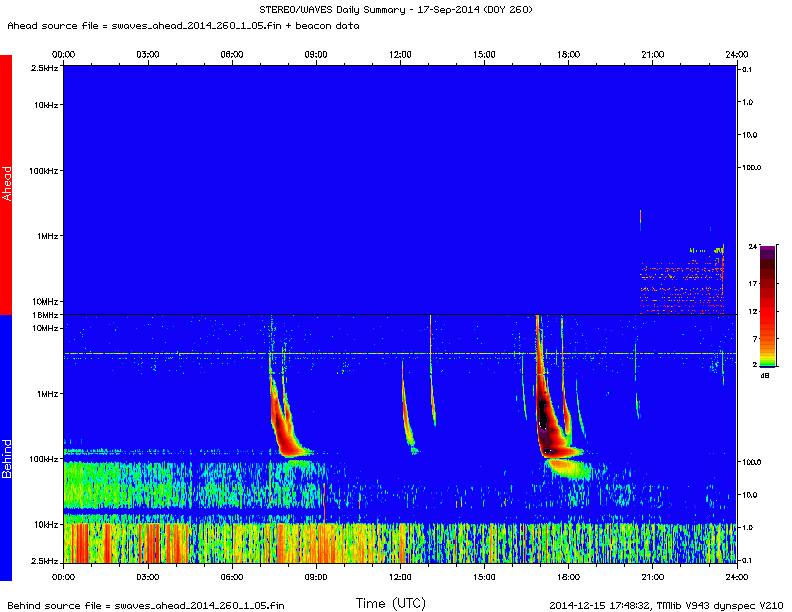The image size is (792, 612).
Task: Click the 100.0 right-axis label of Behind panel
Action: [x=751, y=462]
